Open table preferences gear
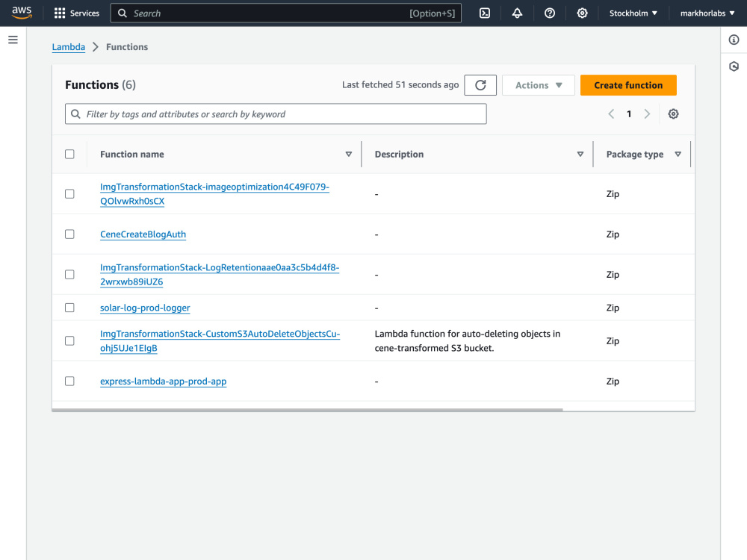This screenshot has width=747, height=560. tap(673, 113)
